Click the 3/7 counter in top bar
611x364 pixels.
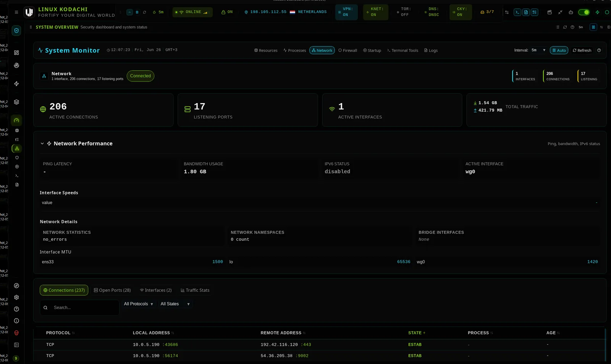pyautogui.click(x=487, y=12)
